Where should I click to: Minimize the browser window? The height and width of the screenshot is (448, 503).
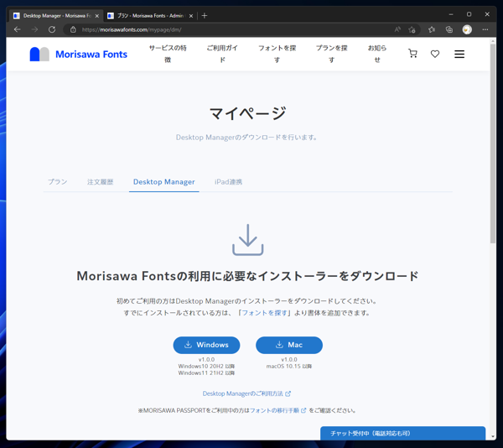pos(451,14)
